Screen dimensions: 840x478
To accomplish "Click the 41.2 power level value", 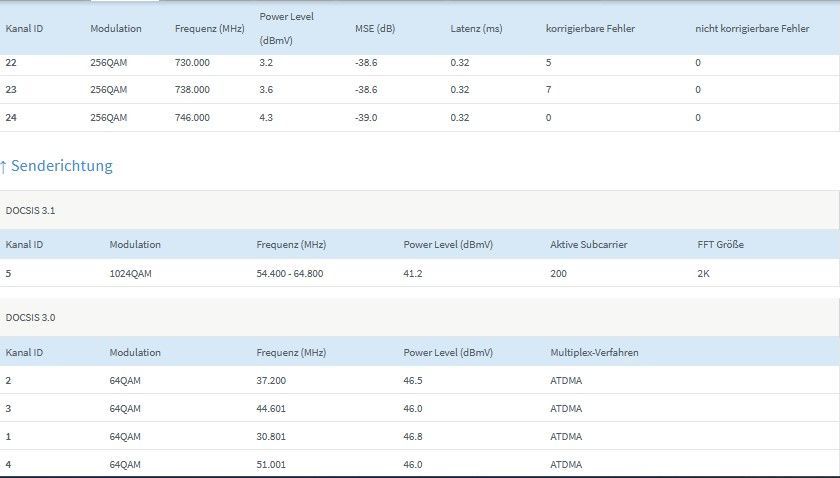I will point(413,273).
